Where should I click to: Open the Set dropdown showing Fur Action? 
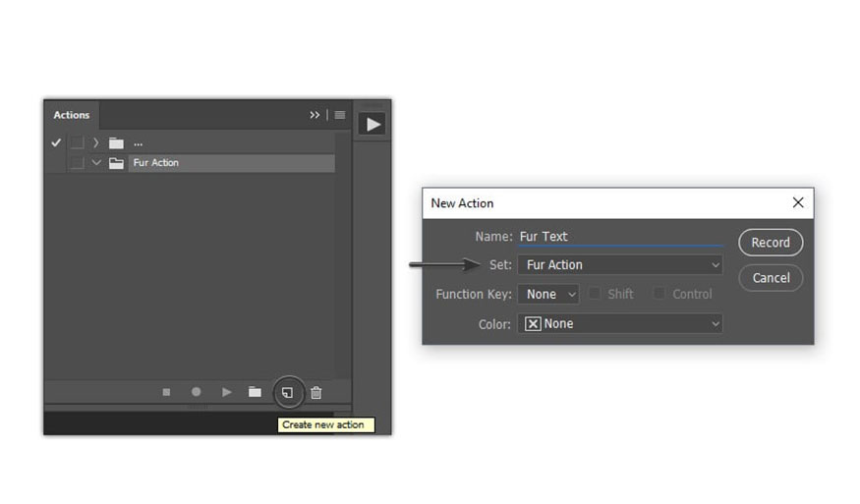click(620, 265)
